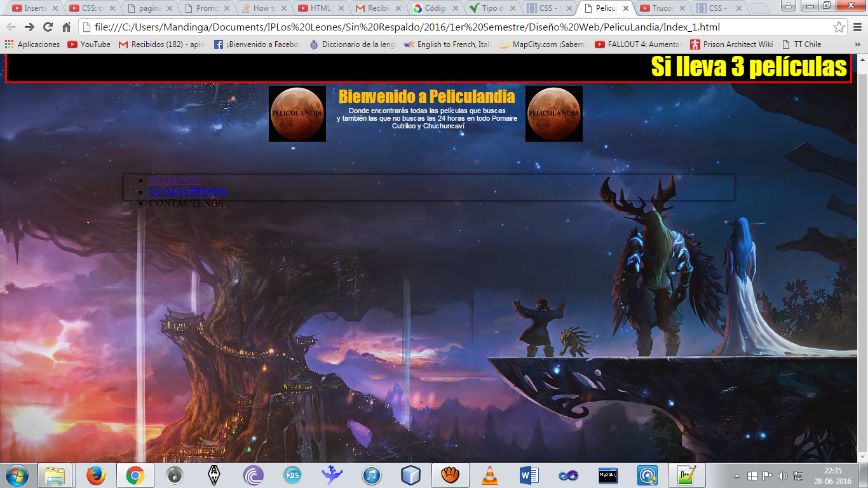Viewport: 868px width, 488px height.
Task: Click the Chrome user profile button
Action: (788, 5)
